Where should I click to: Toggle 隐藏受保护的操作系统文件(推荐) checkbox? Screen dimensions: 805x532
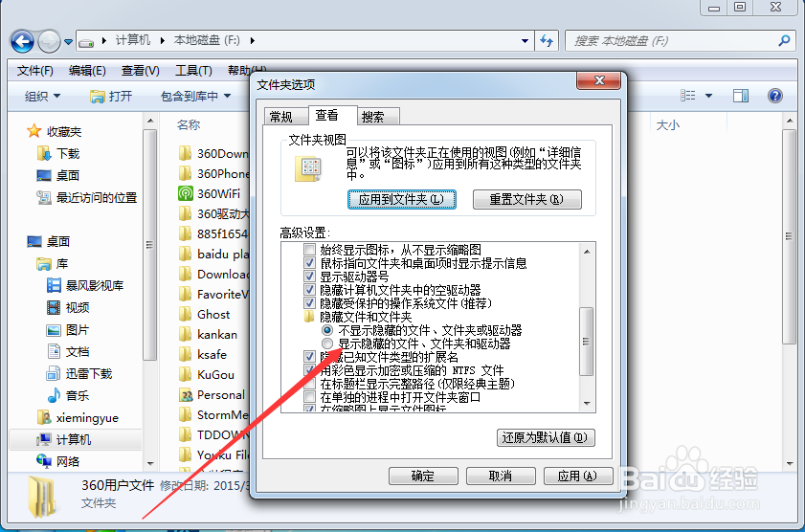(x=309, y=303)
